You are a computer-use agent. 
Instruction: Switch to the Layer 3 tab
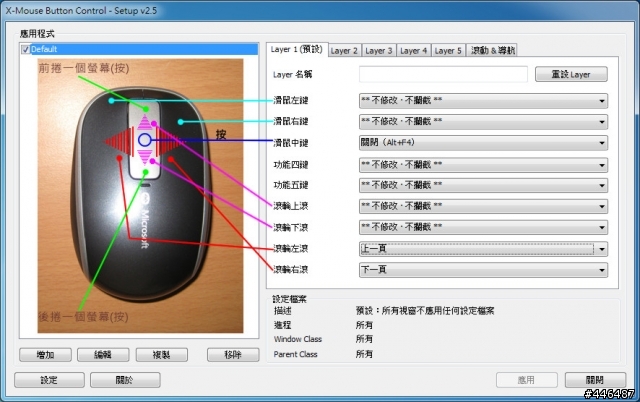pyautogui.click(x=379, y=51)
